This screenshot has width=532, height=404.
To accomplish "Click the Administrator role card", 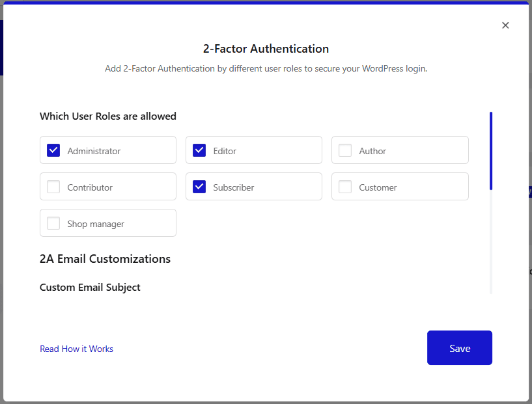I will click(107, 150).
